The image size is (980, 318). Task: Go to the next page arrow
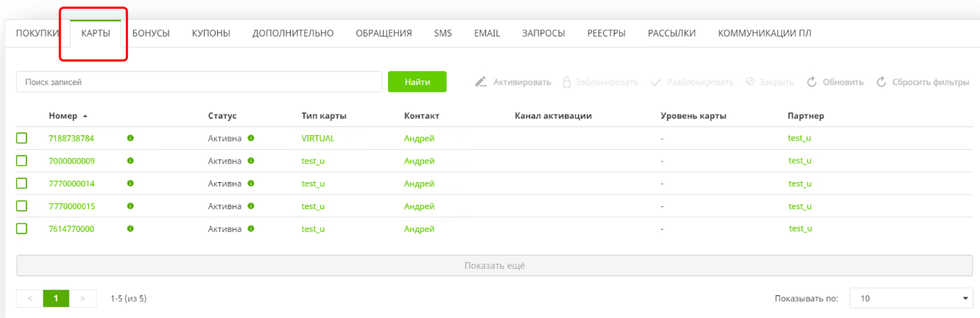tap(83, 298)
